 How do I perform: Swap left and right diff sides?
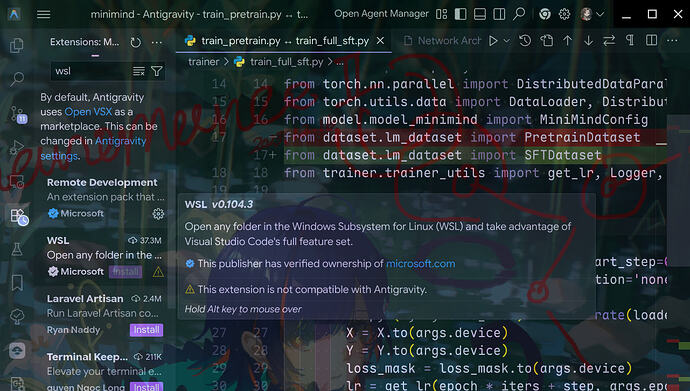coord(609,41)
